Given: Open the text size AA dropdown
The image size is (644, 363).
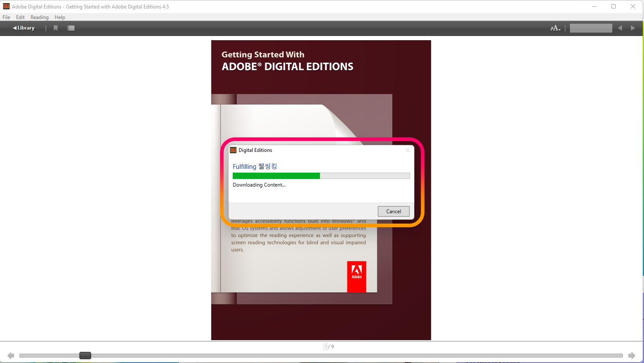Looking at the screenshot, I should click(x=555, y=28).
